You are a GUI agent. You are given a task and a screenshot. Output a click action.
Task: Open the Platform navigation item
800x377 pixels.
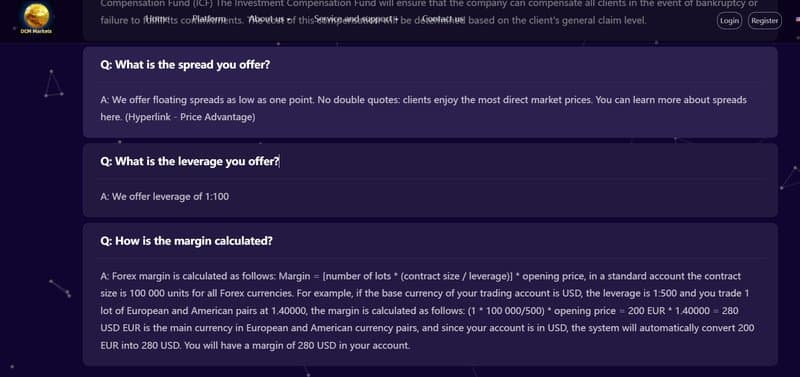[x=209, y=19]
